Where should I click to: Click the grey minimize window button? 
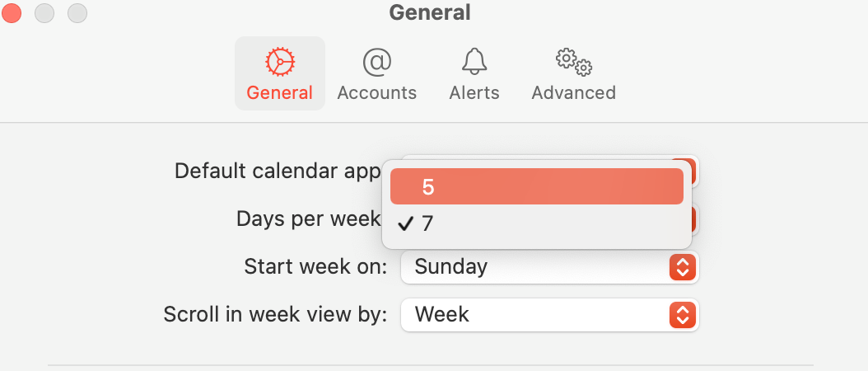(44, 13)
